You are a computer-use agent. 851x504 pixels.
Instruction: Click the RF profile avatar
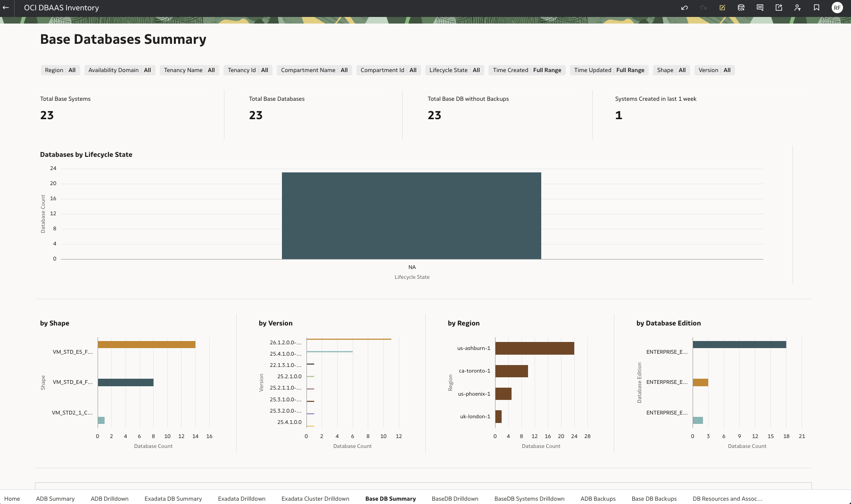836,8
